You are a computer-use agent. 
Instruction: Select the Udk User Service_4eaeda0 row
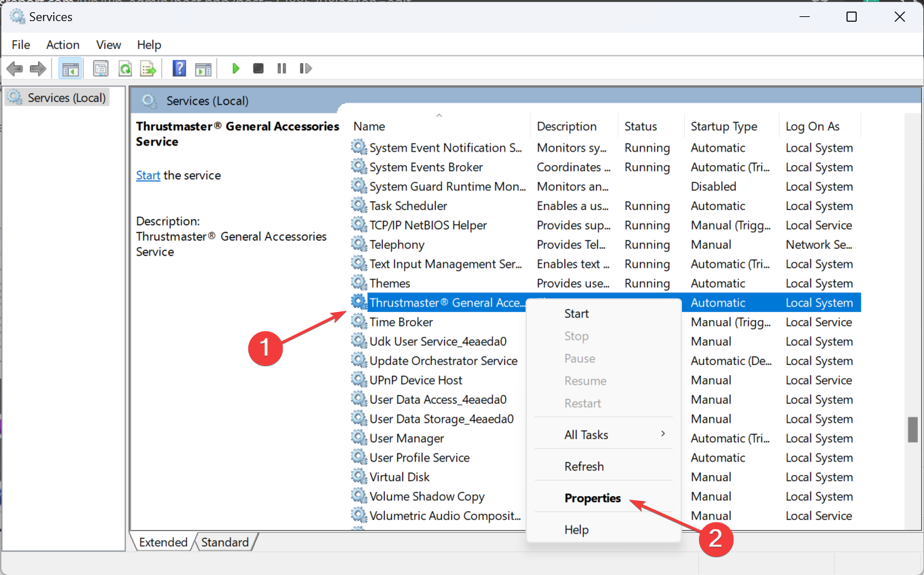439,341
